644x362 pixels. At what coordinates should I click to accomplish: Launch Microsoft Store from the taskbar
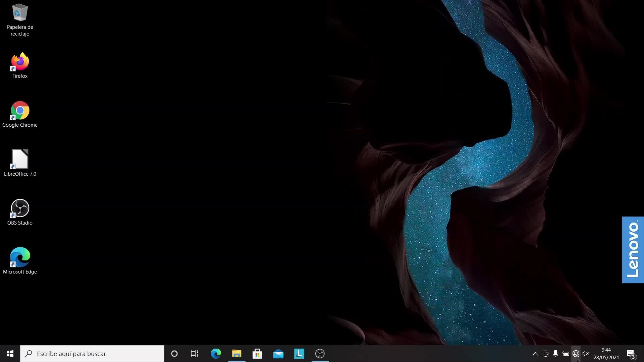click(x=257, y=354)
